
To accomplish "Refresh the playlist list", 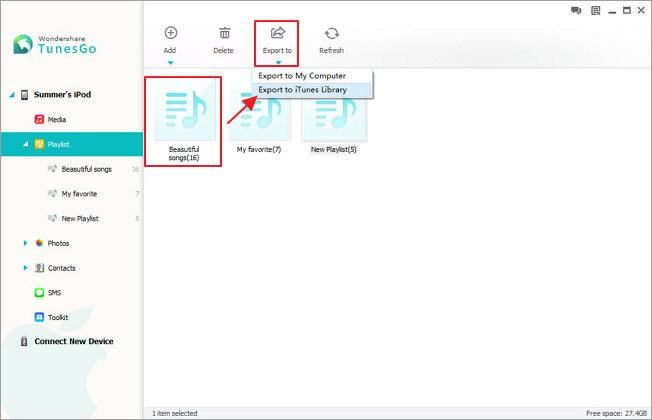I will coord(331,33).
